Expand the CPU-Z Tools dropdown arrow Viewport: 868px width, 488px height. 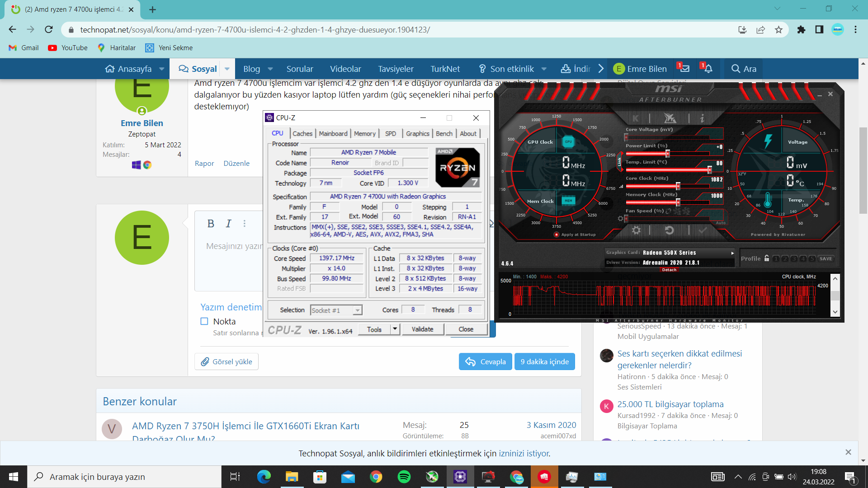point(395,329)
